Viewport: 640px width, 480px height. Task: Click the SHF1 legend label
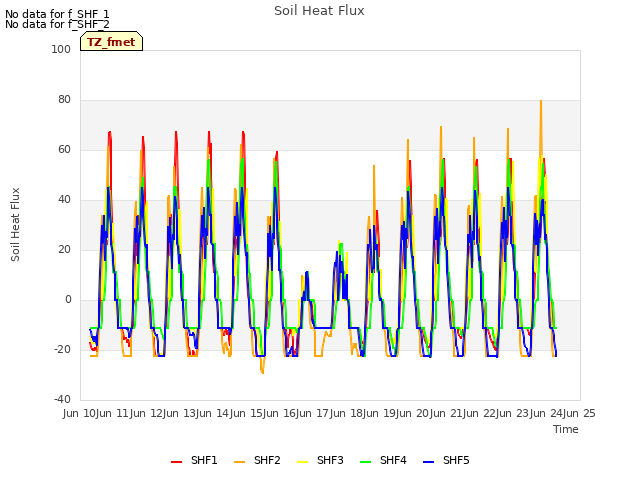coord(204,460)
